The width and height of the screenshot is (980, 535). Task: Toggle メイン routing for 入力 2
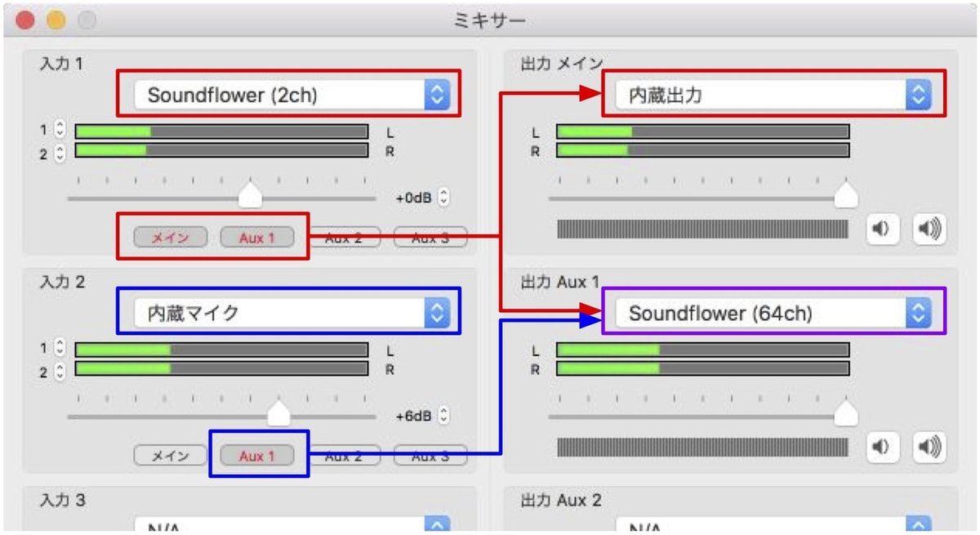tap(171, 456)
